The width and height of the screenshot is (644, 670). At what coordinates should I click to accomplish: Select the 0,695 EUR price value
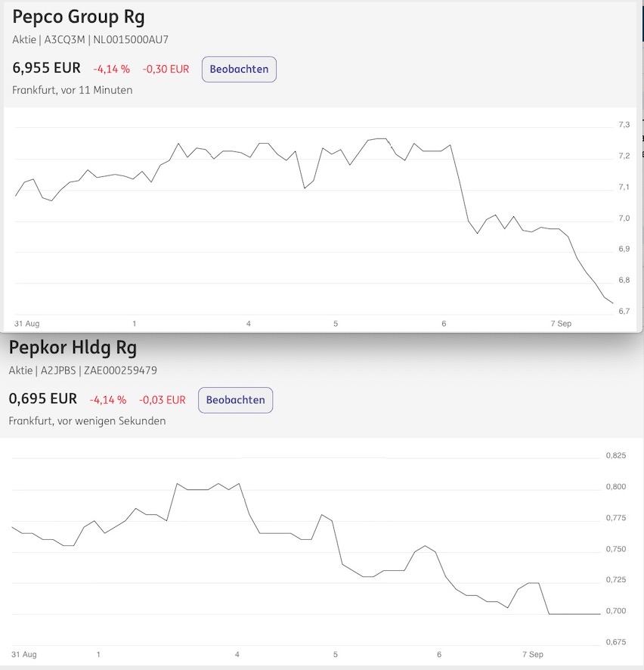[43, 399]
